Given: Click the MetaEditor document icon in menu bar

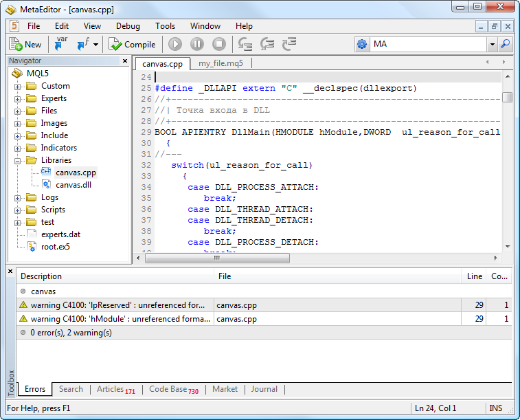Looking at the screenshot, I should pyautogui.click(x=14, y=26).
